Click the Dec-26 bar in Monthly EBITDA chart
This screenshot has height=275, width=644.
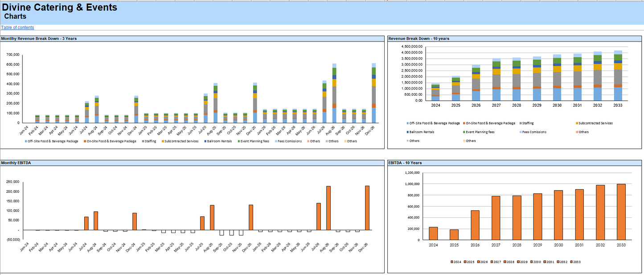(x=367, y=208)
